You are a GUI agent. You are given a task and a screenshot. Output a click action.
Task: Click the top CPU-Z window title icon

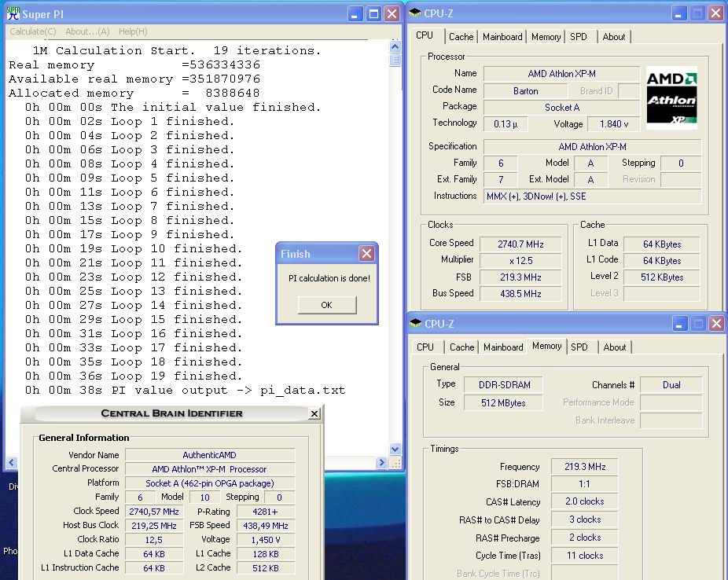click(415, 13)
